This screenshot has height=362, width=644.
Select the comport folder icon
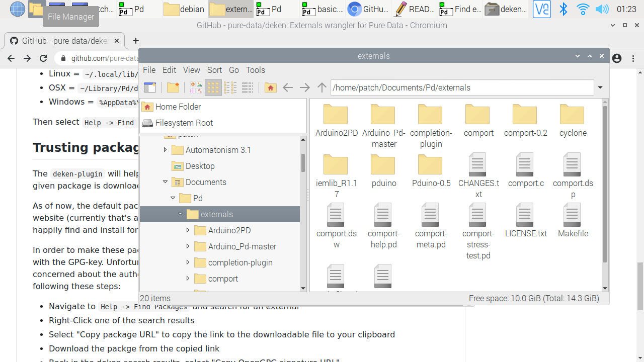pyautogui.click(x=477, y=115)
